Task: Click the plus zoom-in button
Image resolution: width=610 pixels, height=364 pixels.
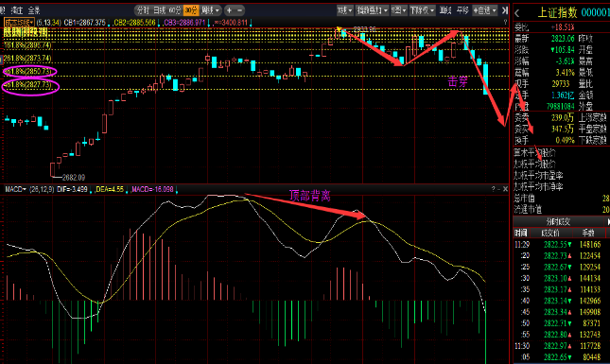Action: click(230, 10)
